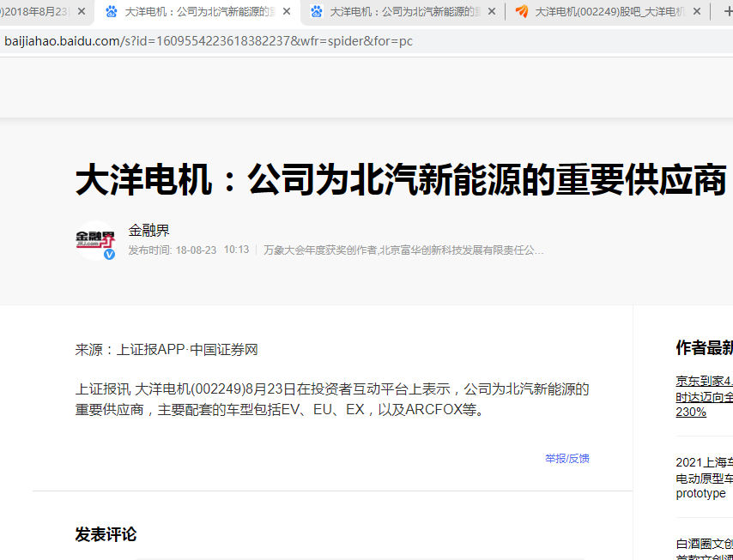This screenshot has height=560, width=733.
Task: Click Baidu paw favicon on active tab
Action: 112,12
